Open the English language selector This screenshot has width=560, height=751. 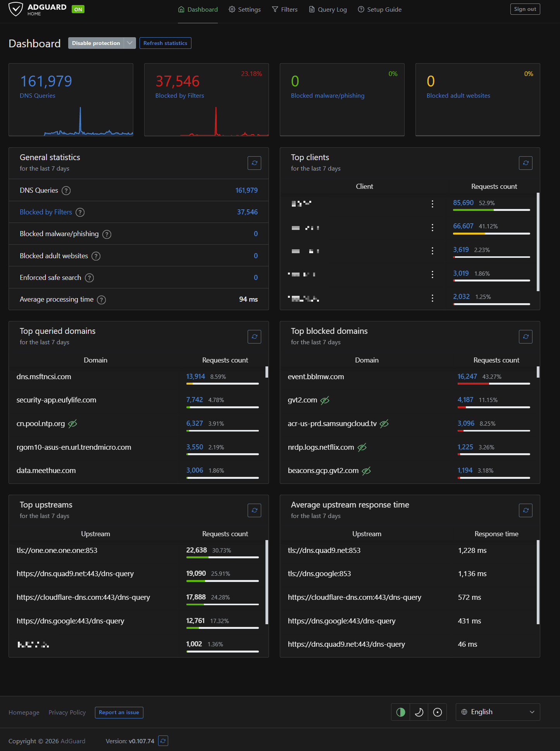[x=498, y=712]
